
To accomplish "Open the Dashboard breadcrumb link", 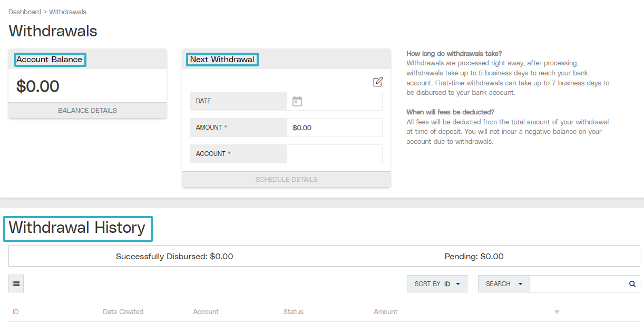I will pos(24,12).
